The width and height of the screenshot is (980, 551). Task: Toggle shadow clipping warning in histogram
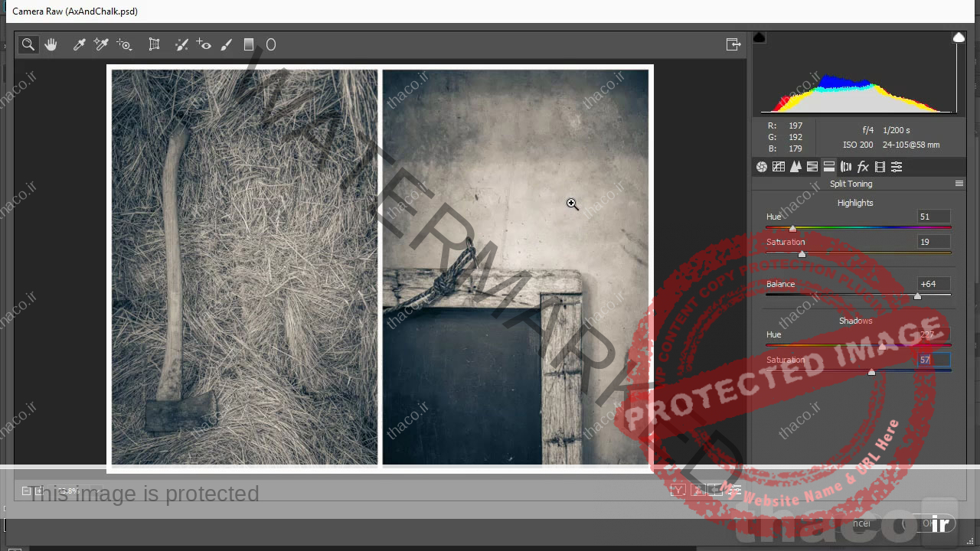[x=759, y=37]
